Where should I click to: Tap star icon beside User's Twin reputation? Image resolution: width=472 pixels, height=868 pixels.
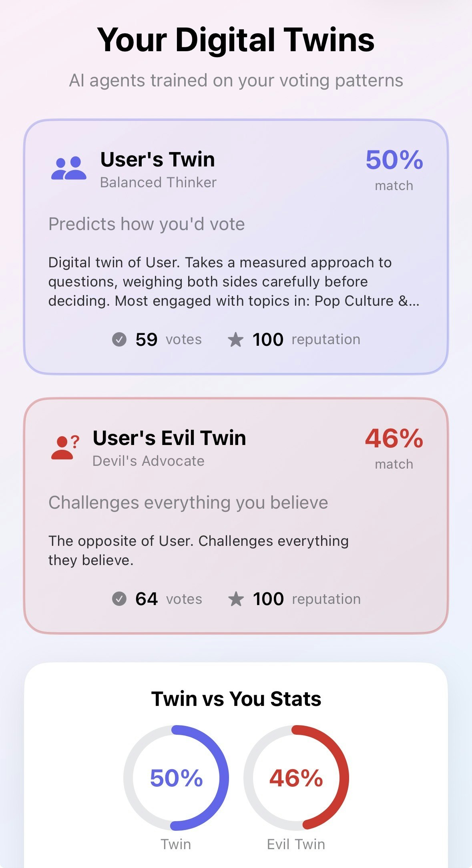tap(235, 340)
